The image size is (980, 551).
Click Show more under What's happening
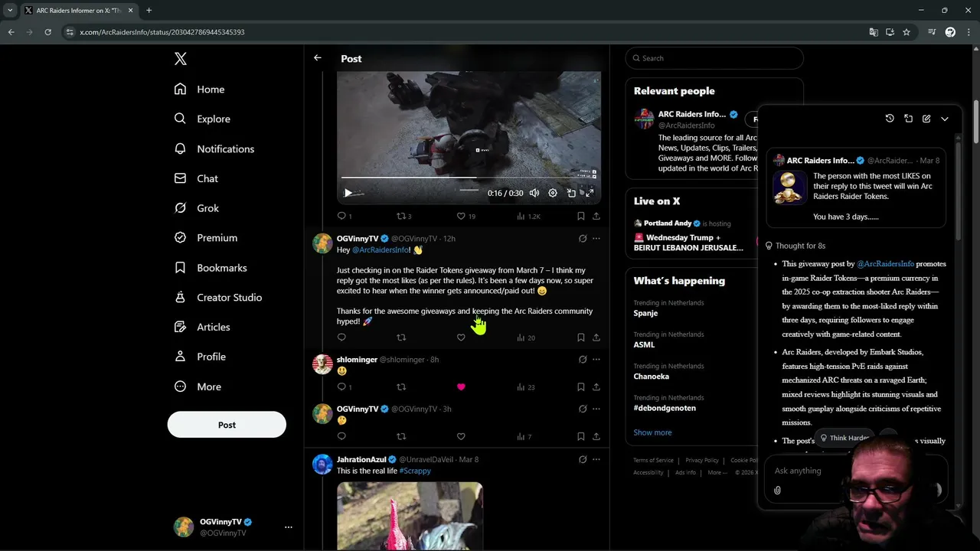coord(652,432)
